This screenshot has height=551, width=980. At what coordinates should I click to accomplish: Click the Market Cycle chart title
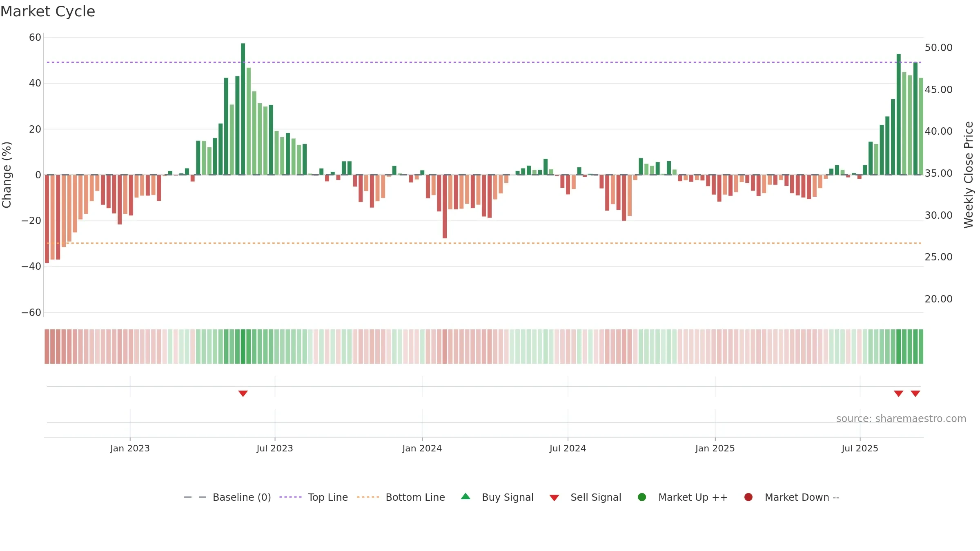[48, 11]
